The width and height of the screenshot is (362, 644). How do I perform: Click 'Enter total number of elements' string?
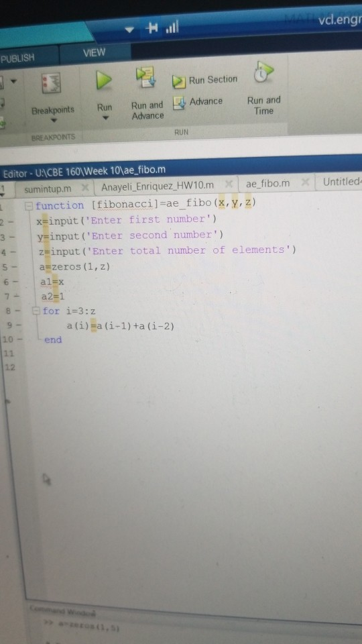[x=188, y=250]
